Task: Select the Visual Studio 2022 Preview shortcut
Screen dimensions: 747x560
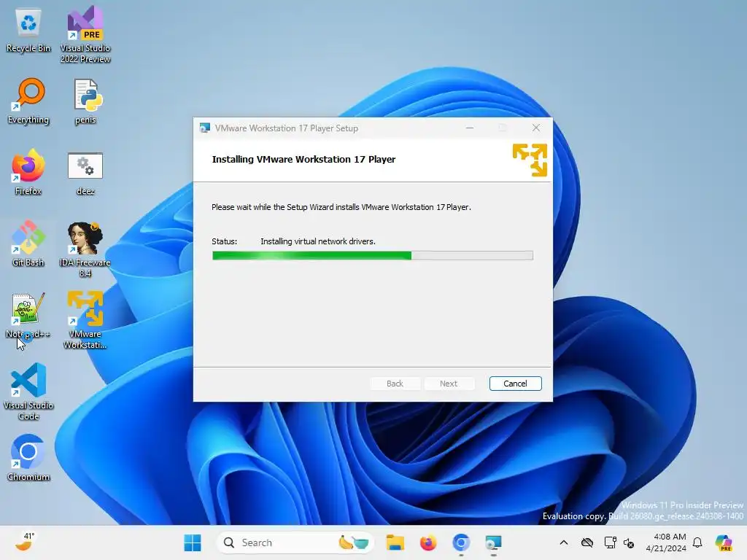Action: pos(85,34)
